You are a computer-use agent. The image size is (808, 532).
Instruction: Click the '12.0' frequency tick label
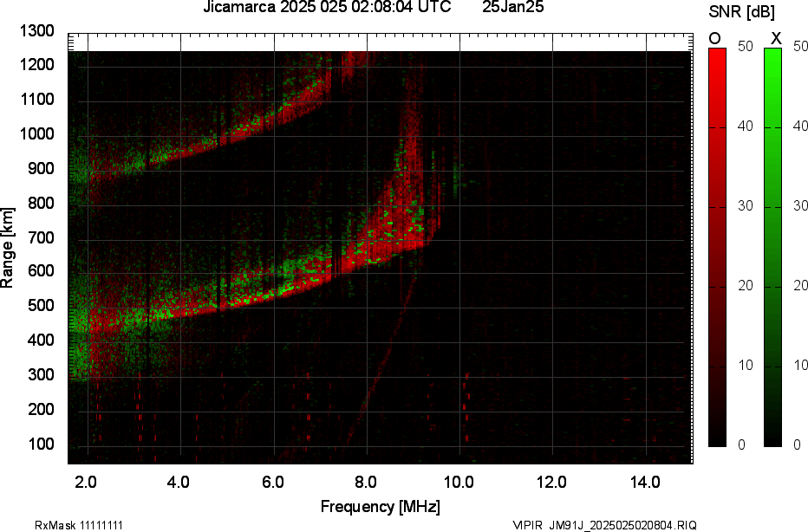pyautogui.click(x=551, y=483)
